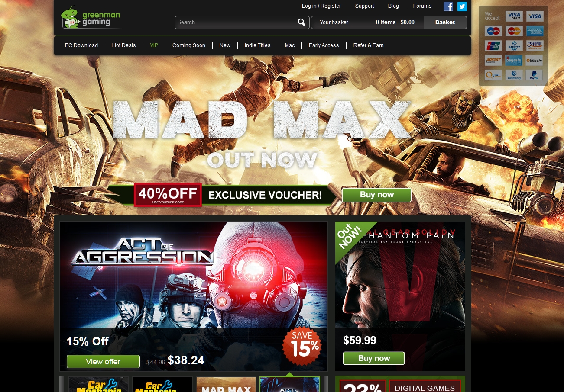Click the bitcoin payment icon
564x392 pixels.
click(535, 61)
